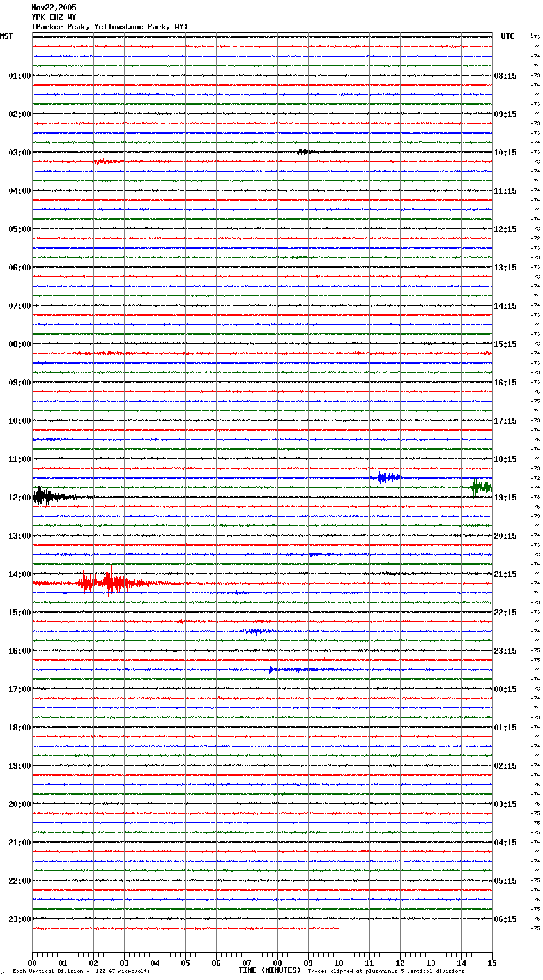The width and height of the screenshot is (543, 980).
Task: Click the 03:15 UTC time label
Action: coord(505,804)
